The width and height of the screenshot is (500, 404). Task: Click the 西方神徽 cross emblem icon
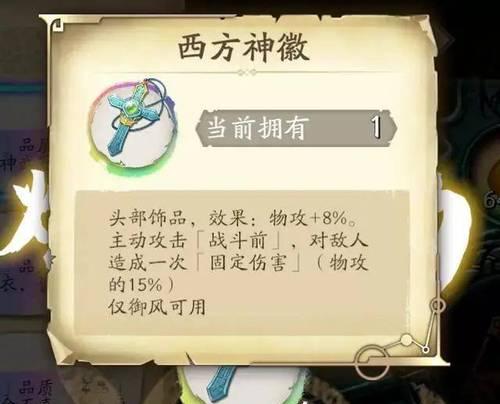pos(133,126)
